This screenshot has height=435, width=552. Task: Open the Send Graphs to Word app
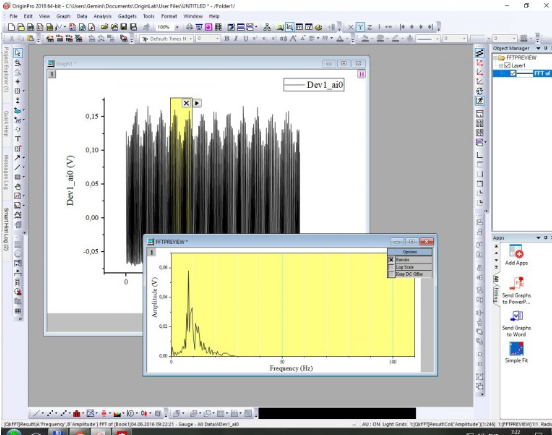[x=516, y=324]
